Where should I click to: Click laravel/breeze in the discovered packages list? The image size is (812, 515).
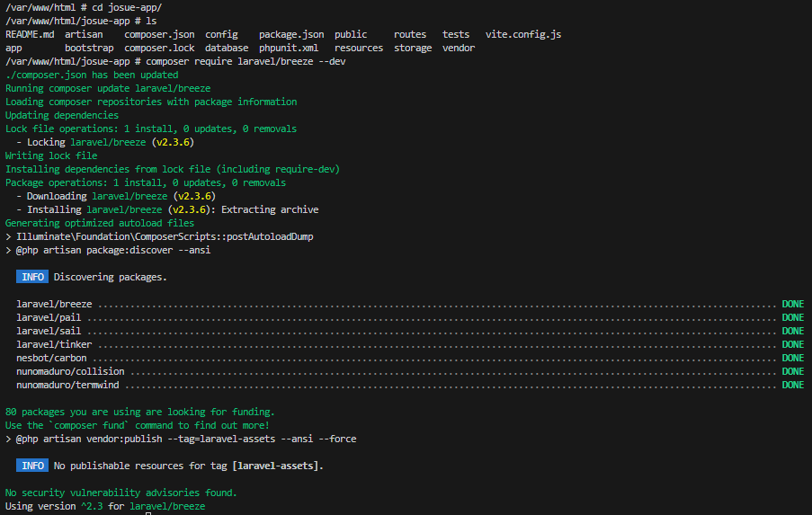coord(54,304)
